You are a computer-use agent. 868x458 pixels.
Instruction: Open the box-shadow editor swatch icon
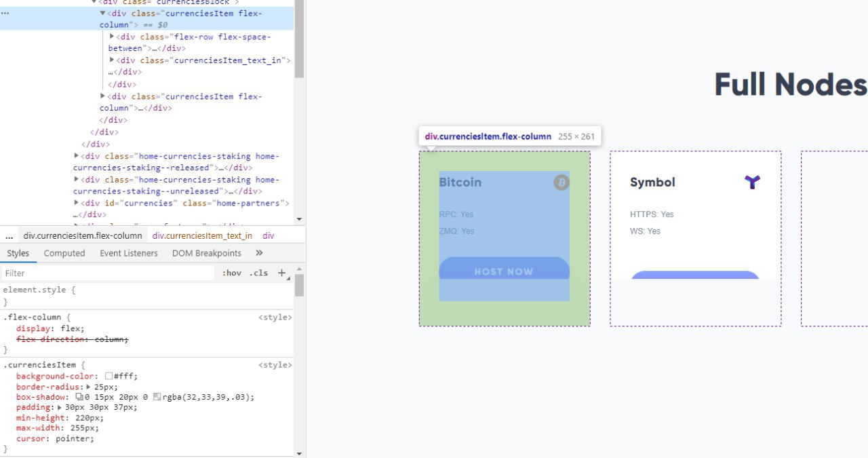[79, 397]
